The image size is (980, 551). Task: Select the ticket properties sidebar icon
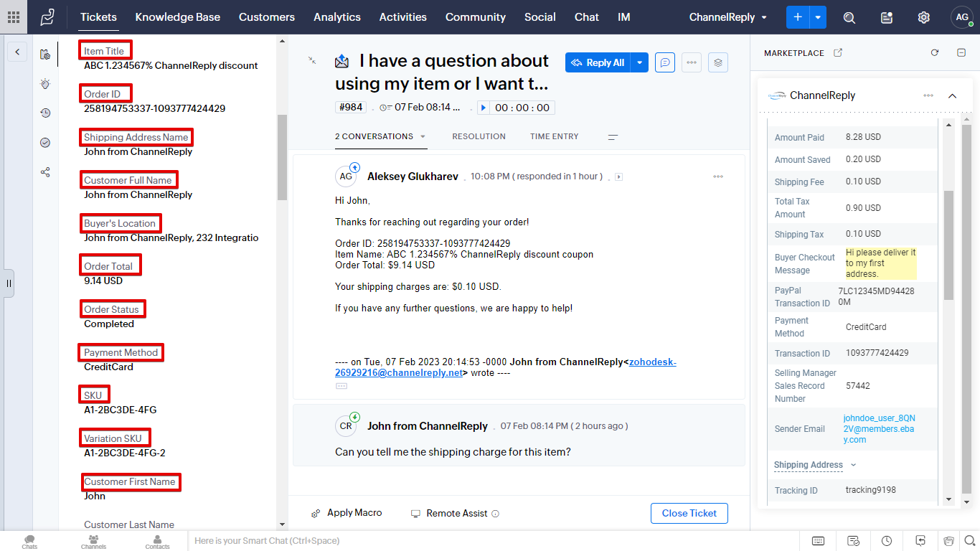pyautogui.click(x=45, y=54)
